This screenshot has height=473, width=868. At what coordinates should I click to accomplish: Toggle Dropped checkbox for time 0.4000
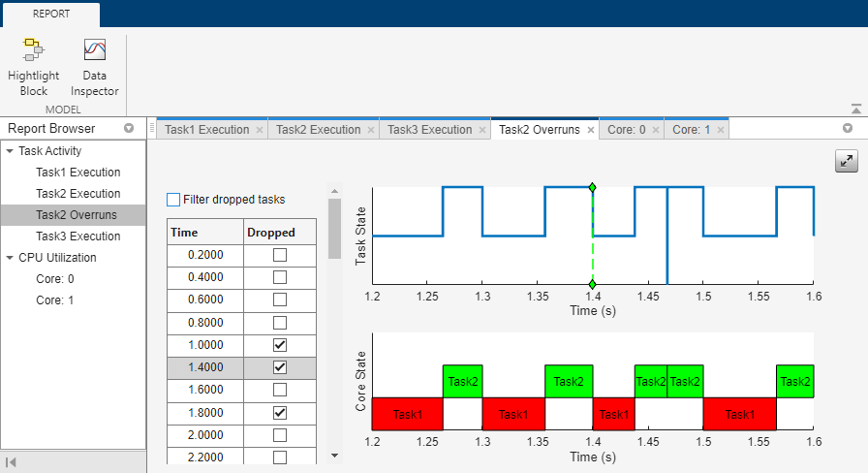pyautogui.click(x=280, y=277)
